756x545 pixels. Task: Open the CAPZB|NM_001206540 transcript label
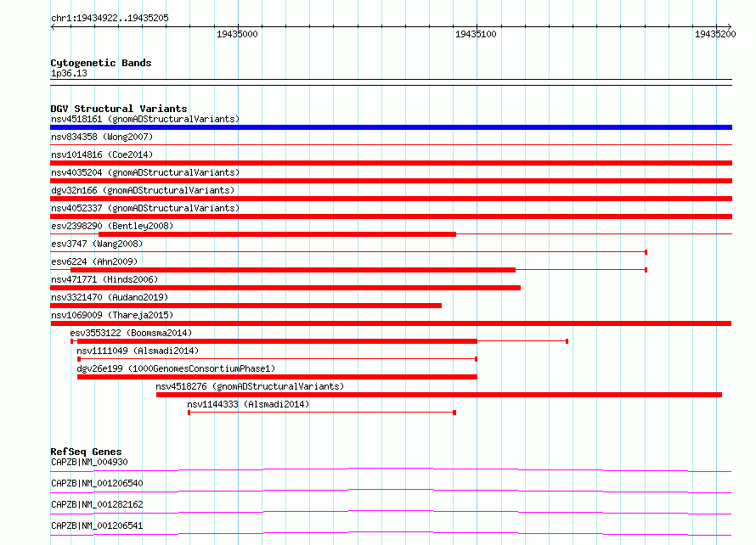pyautogui.click(x=97, y=483)
